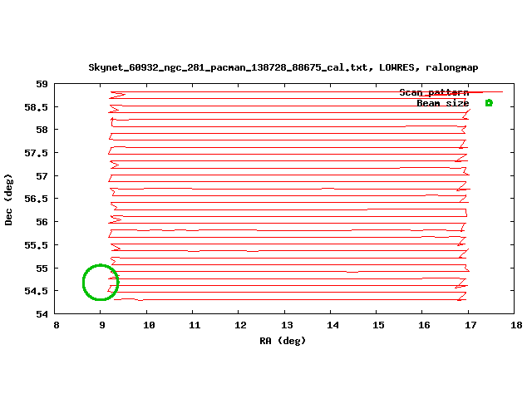Click the '8' RA axis tick label
Screen dimensions: 532x399
click(x=57, y=325)
